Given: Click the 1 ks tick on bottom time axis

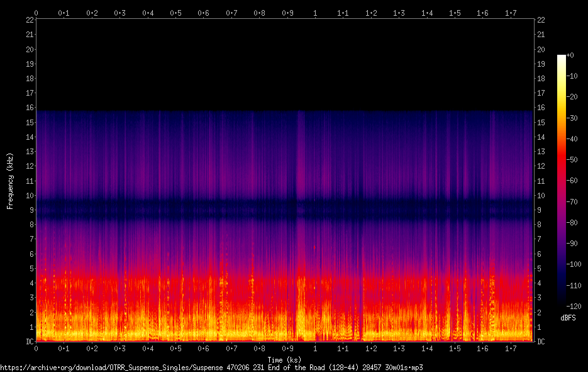Looking at the screenshot, I should (x=315, y=348).
